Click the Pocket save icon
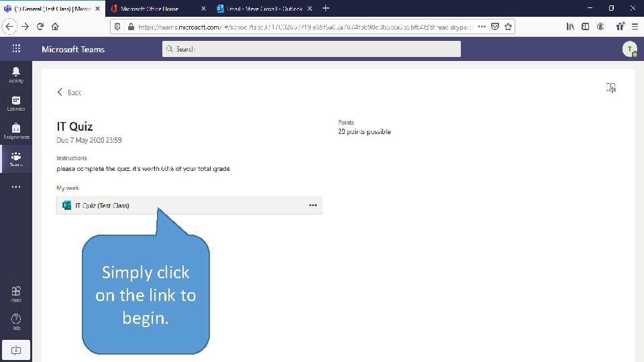644x362 pixels. pyautogui.click(x=495, y=27)
